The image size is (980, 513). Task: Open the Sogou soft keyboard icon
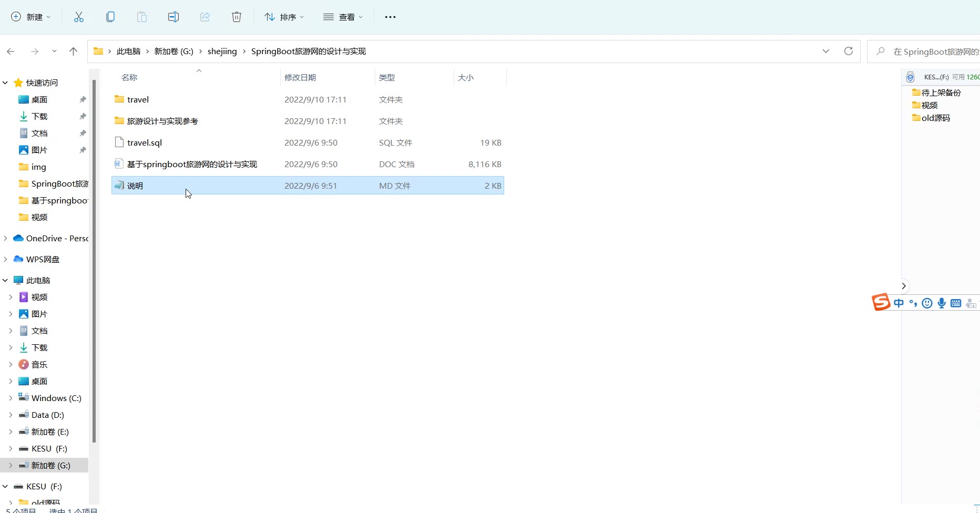coord(956,303)
